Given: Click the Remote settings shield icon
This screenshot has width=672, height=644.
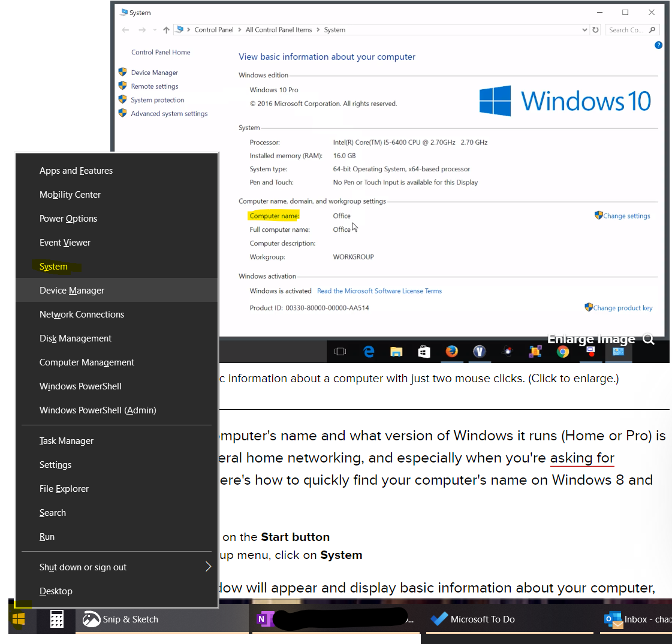Looking at the screenshot, I should coord(122,86).
